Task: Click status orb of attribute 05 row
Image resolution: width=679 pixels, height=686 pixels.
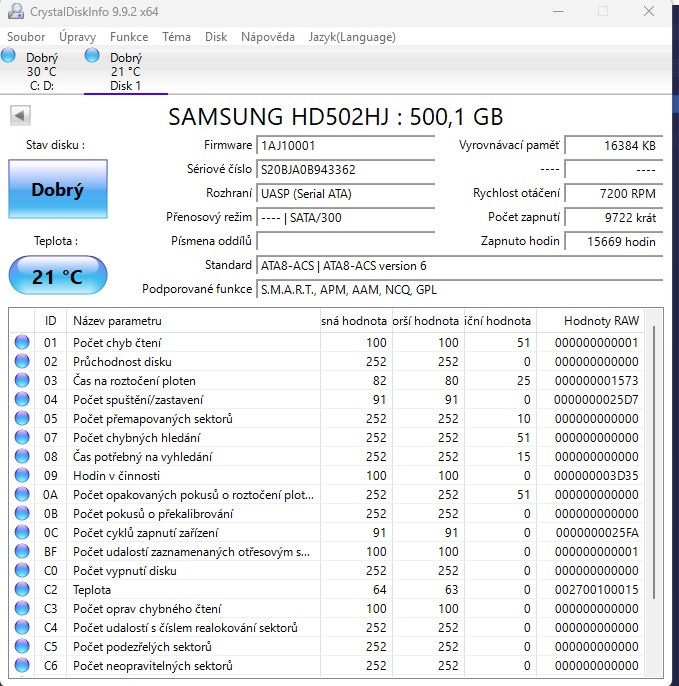Action: pyautogui.click(x=22, y=418)
